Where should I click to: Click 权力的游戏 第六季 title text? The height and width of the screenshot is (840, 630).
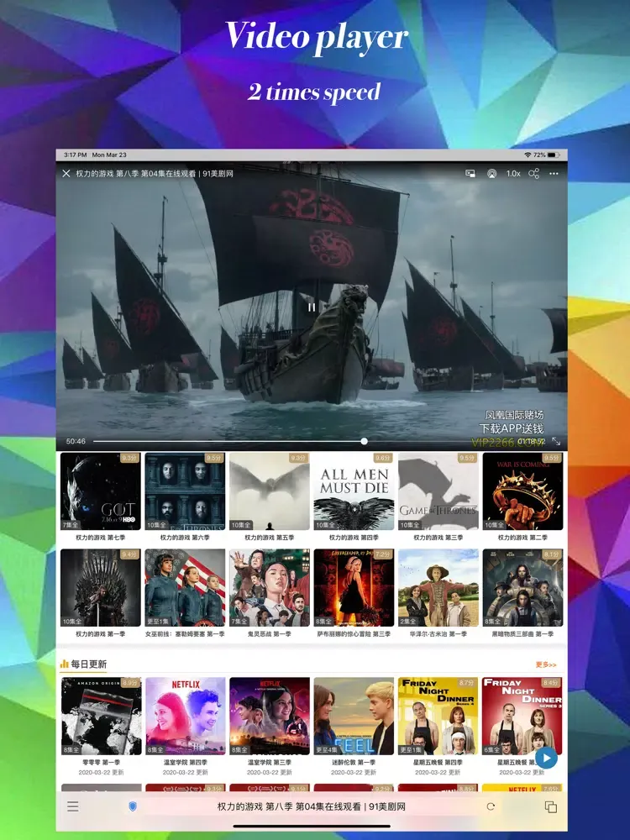[185, 538]
